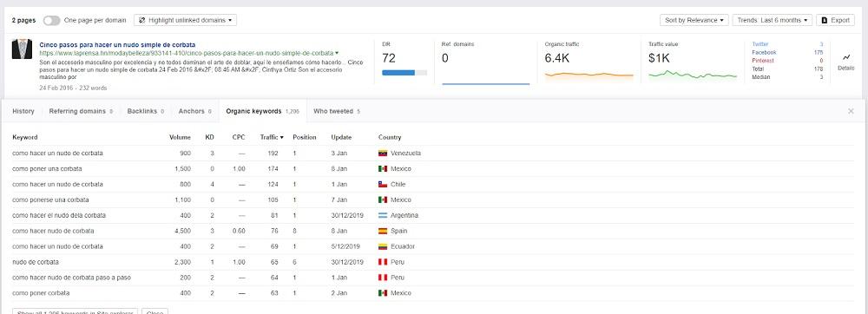This screenshot has width=868, height=314.
Task: Click the CPC column header
Action: click(x=240, y=137)
